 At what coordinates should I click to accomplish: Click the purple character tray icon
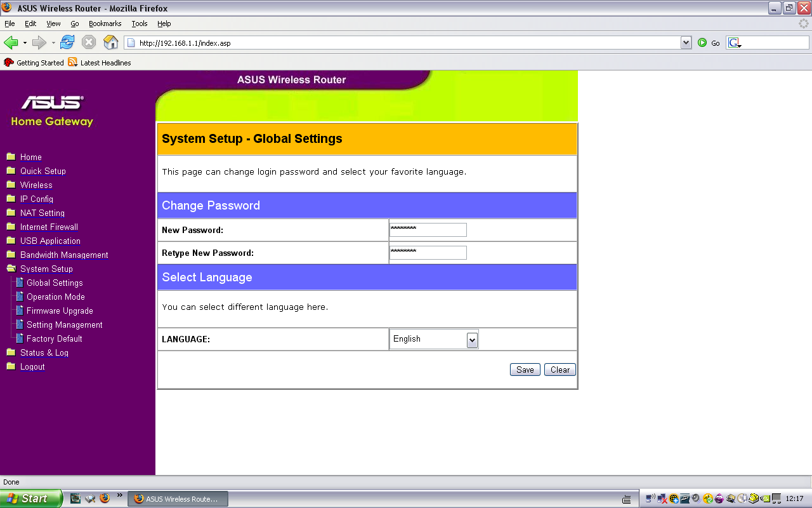coord(719,498)
